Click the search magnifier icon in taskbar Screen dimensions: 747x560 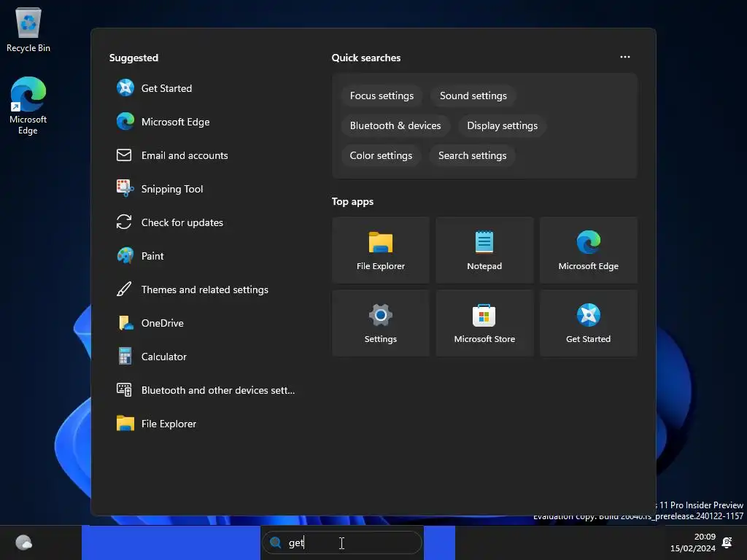click(x=275, y=542)
